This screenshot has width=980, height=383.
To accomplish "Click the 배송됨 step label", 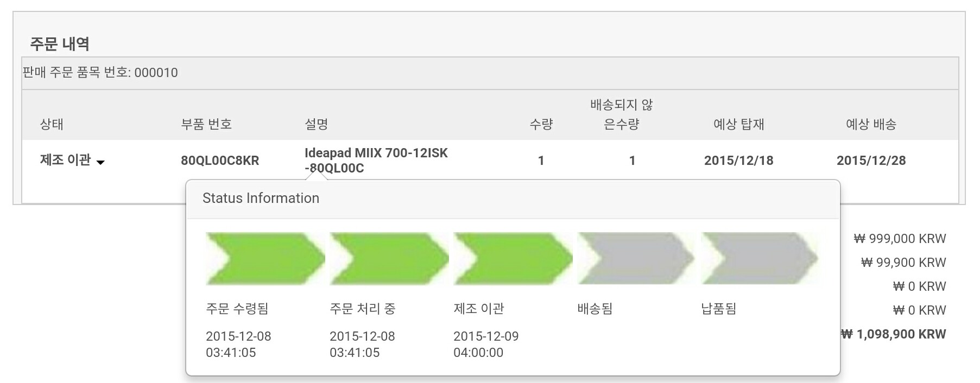I will pyautogui.click(x=595, y=309).
